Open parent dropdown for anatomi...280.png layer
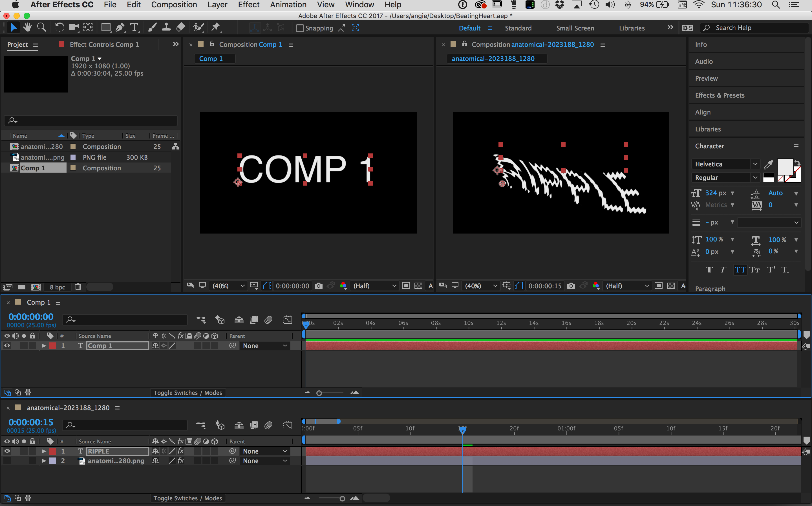The image size is (812, 506). point(265,461)
